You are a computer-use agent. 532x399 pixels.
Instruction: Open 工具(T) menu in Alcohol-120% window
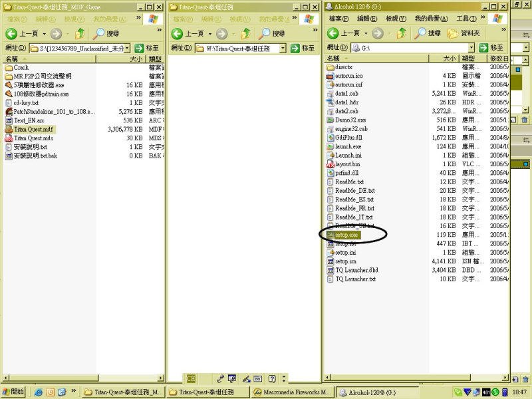coord(467,19)
